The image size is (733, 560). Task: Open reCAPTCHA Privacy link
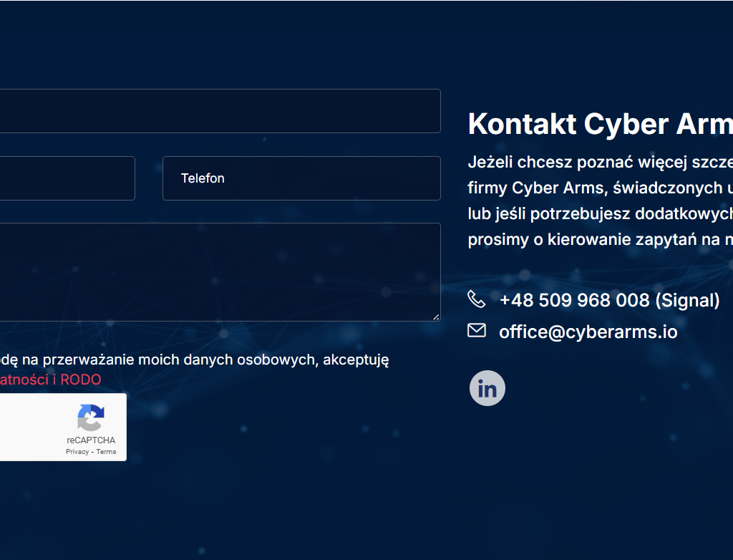pyautogui.click(x=77, y=452)
